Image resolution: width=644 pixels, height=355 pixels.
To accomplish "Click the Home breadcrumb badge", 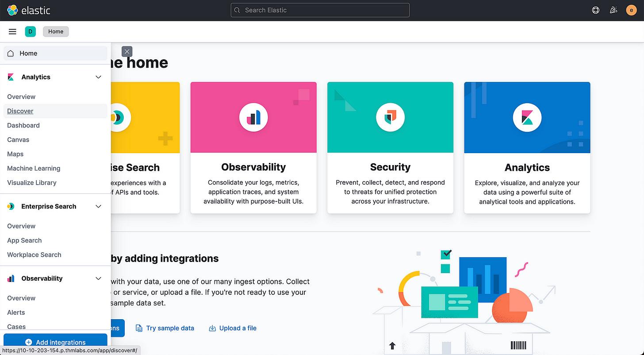I will pos(56,31).
